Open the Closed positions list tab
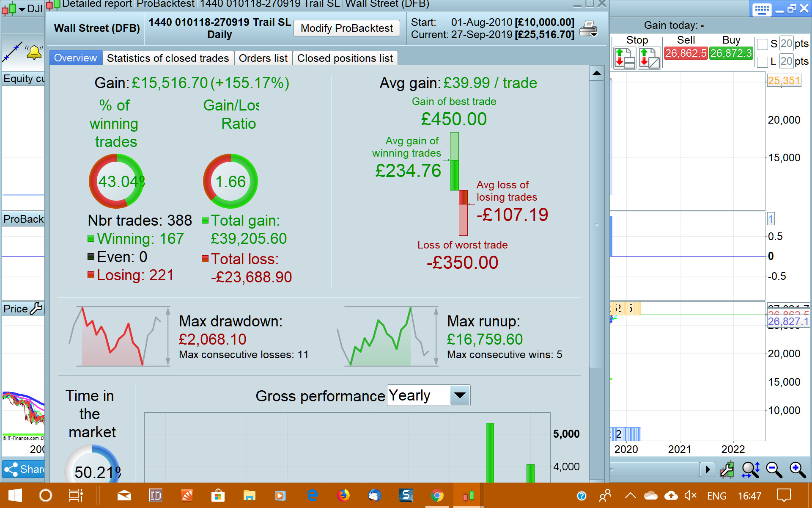Viewport: 812px width, 508px height. point(345,58)
